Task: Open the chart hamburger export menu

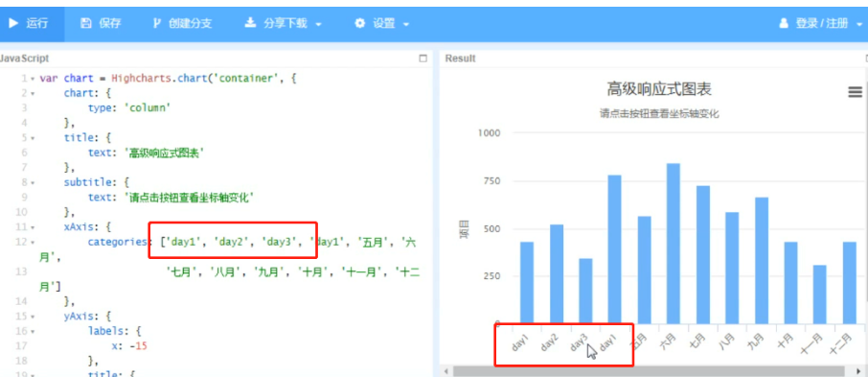Action: click(856, 93)
